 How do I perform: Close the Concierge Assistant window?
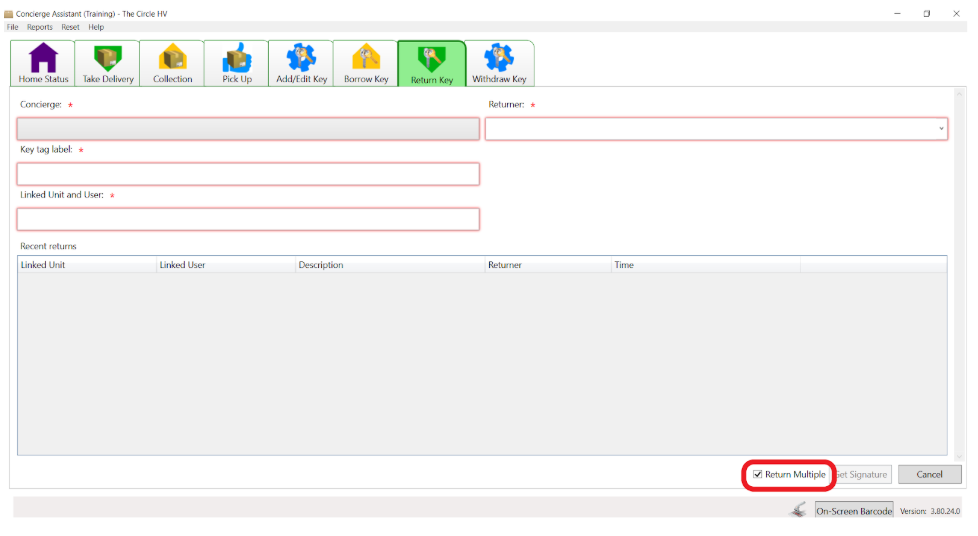point(956,13)
